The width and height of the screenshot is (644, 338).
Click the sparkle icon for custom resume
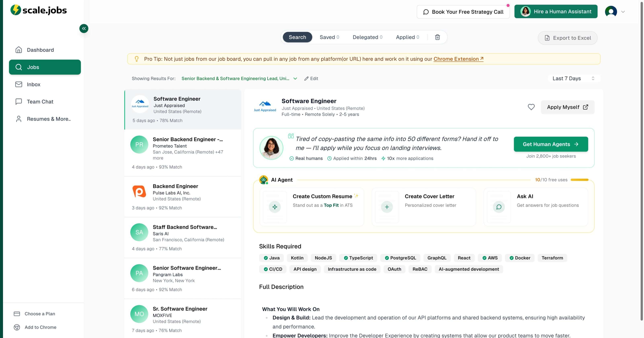[x=275, y=207]
